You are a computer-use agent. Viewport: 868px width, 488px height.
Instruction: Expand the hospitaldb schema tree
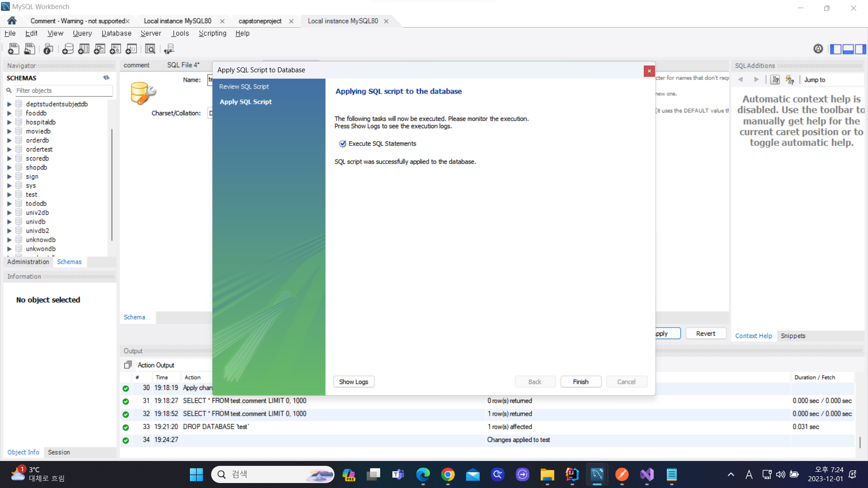9,122
